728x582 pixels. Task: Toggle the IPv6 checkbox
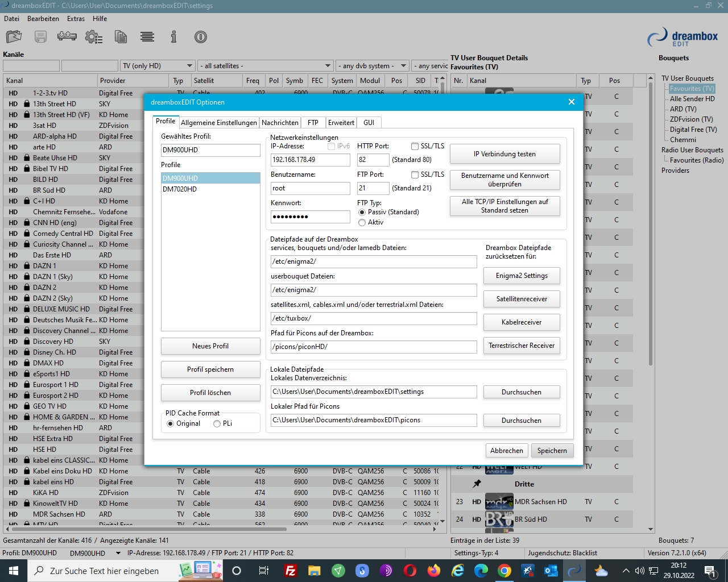(331, 146)
